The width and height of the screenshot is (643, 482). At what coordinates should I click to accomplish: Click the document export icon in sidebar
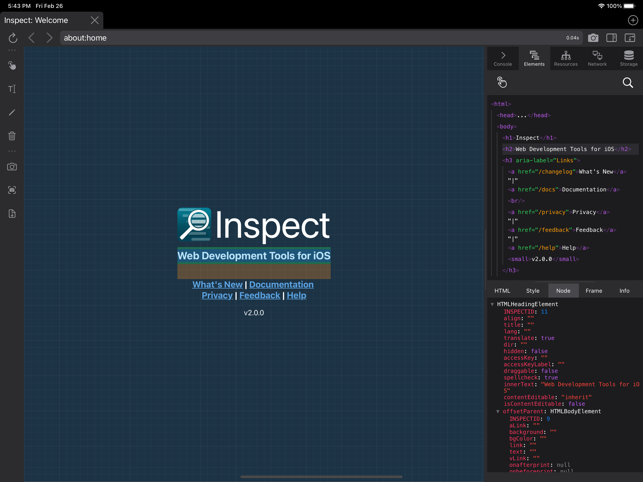point(12,214)
